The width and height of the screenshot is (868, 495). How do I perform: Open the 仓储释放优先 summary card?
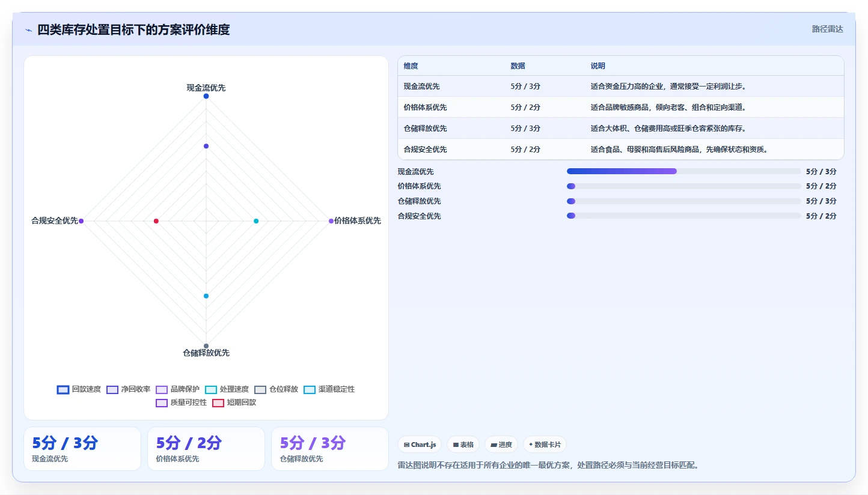coord(330,449)
